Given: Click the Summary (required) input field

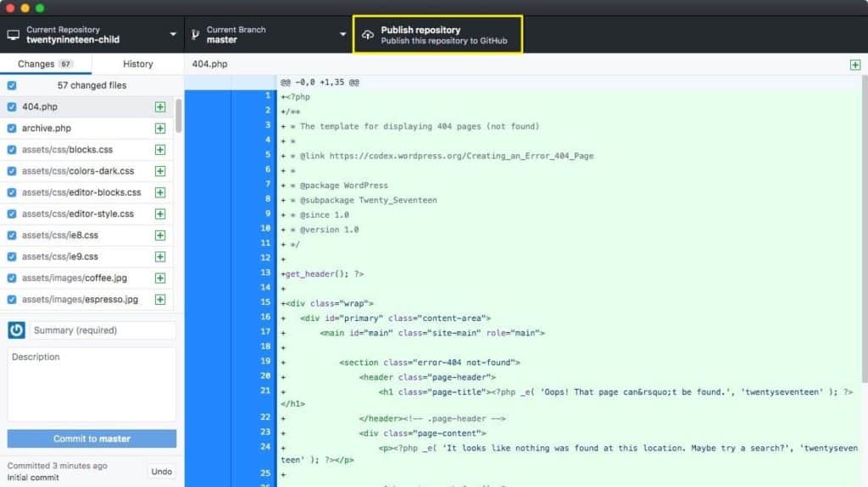Looking at the screenshot, I should click(103, 330).
